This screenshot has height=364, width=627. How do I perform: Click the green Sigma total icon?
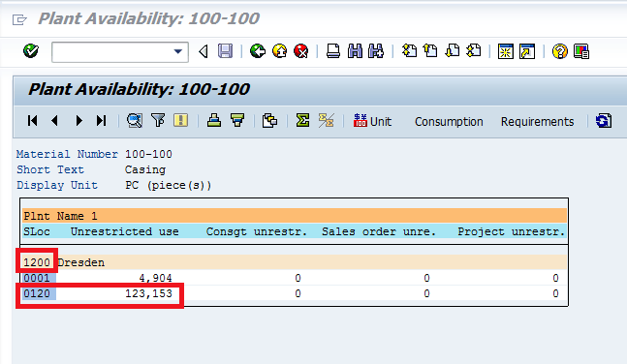302,120
